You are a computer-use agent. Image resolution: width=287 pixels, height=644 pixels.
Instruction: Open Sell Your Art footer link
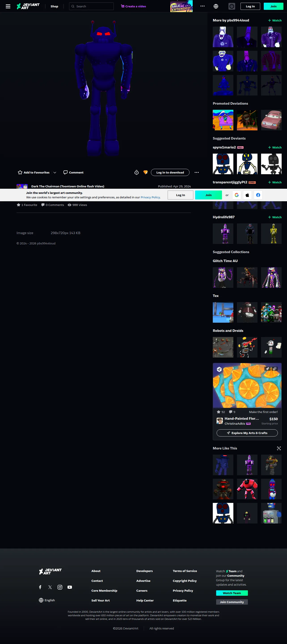coord(101,600)
